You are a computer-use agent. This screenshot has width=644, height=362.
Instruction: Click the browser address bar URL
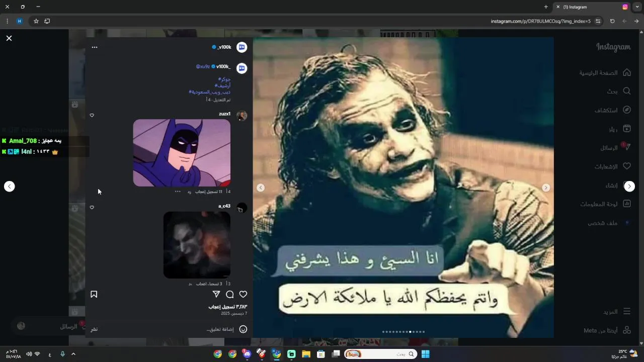(540, 21)
